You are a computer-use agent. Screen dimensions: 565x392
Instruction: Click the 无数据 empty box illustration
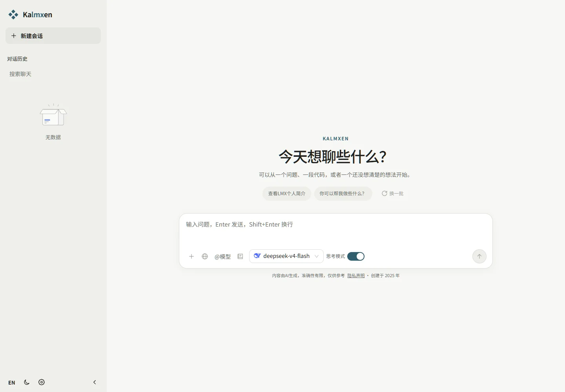pos(53,115)
